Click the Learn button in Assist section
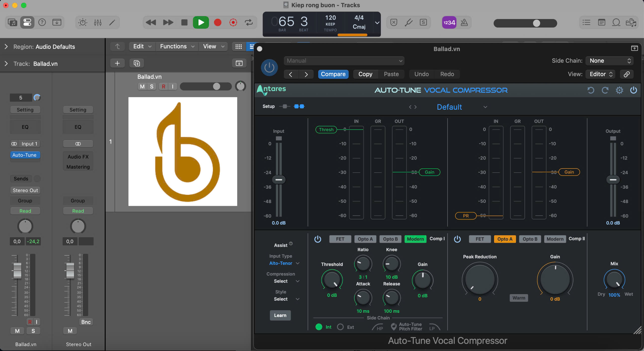 point(280,315)
